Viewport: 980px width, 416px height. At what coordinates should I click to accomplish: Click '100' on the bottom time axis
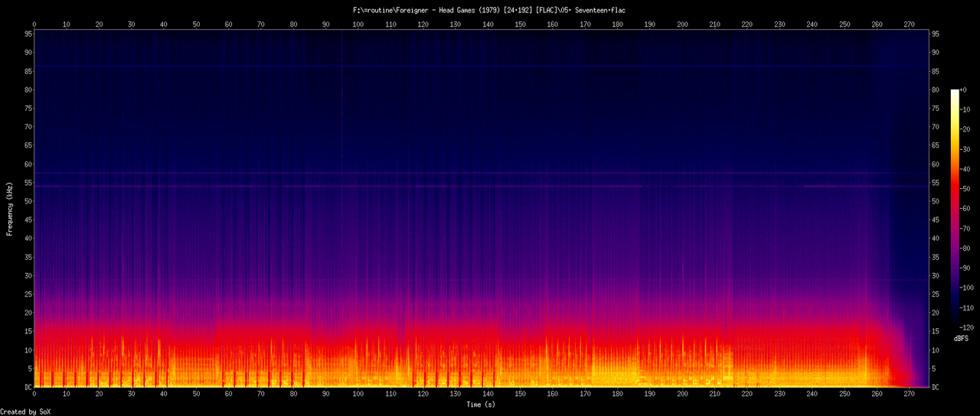pos(358,395)
